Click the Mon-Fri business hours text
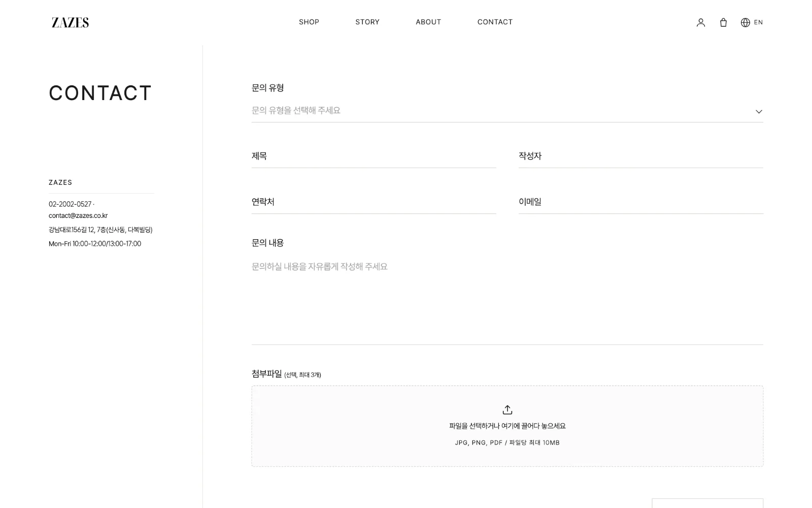Image resolution: width=812 pixels, height=508 pixels. click(x=95, y=244)
